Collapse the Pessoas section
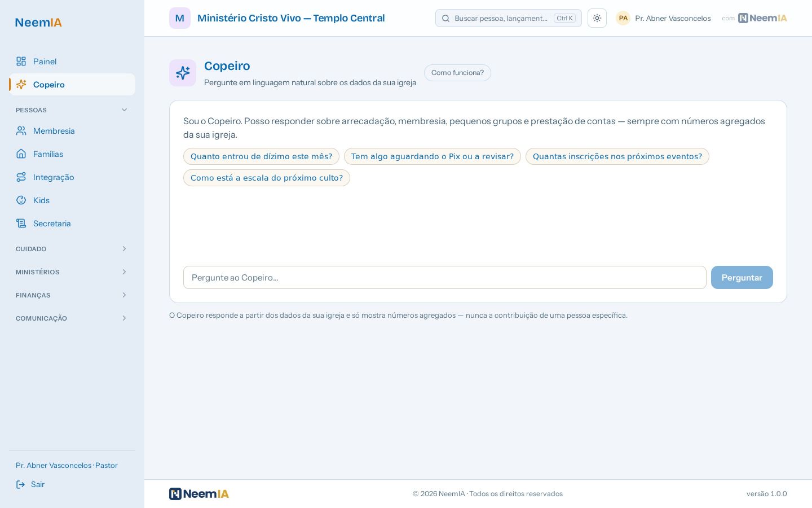 coord(72,110)
